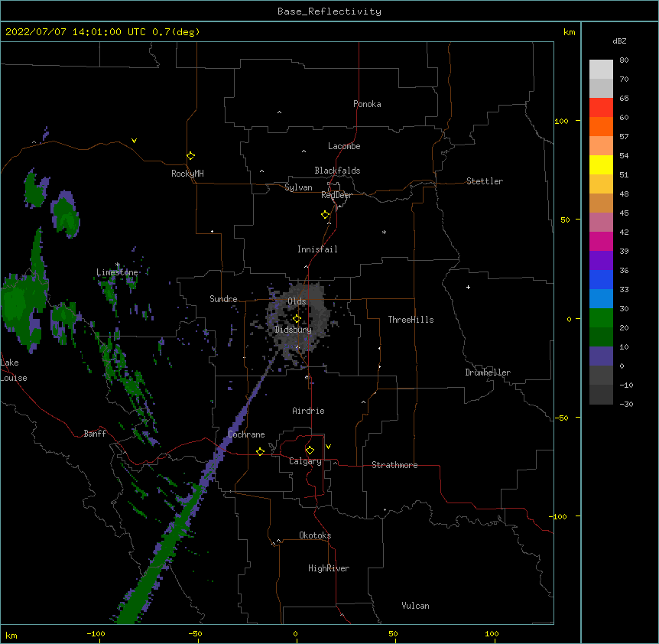Click the Stettler city label
The width and height of the screenshot is (659, 644).
coord(485,181)
